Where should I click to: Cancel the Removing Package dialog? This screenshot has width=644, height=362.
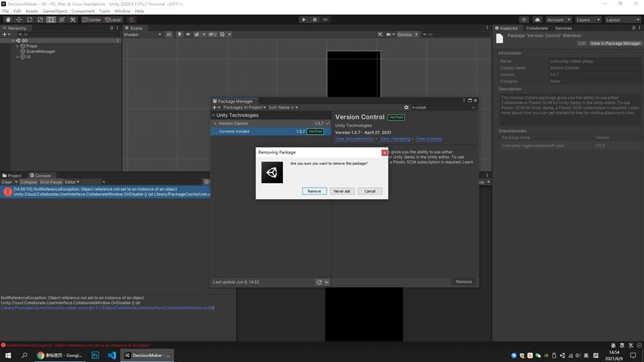[x=370, y=191]
